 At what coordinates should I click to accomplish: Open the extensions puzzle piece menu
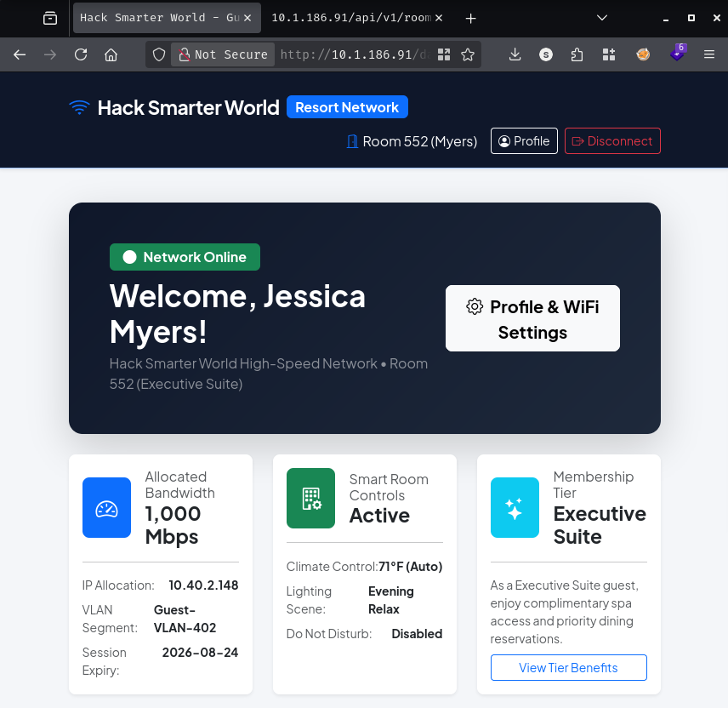coord(577,54)
